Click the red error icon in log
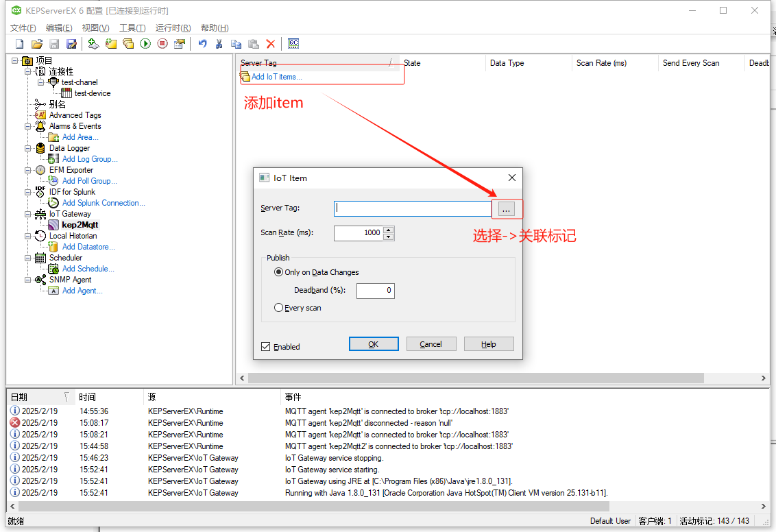This screenshot has height=532, width=776. coord(15,422)
